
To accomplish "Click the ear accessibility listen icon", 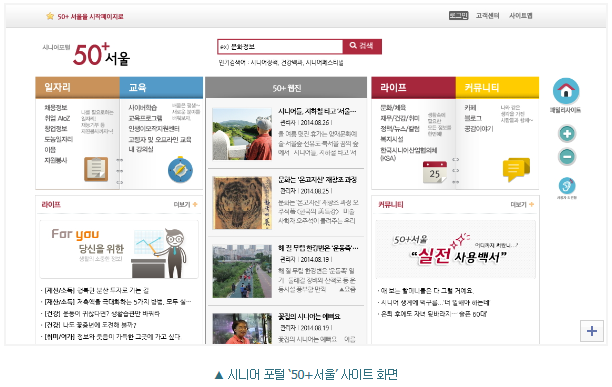I will point(567,186).
